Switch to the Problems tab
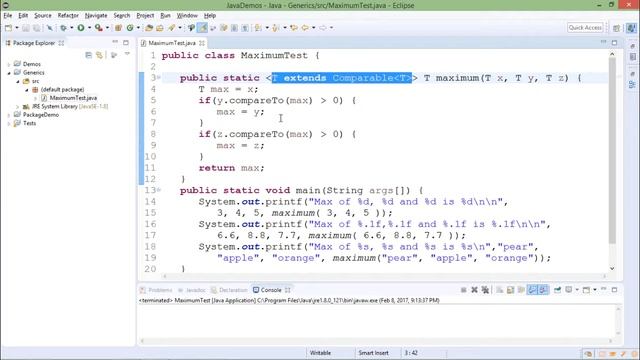Screen dimensions: 640x360 point(156,290)
